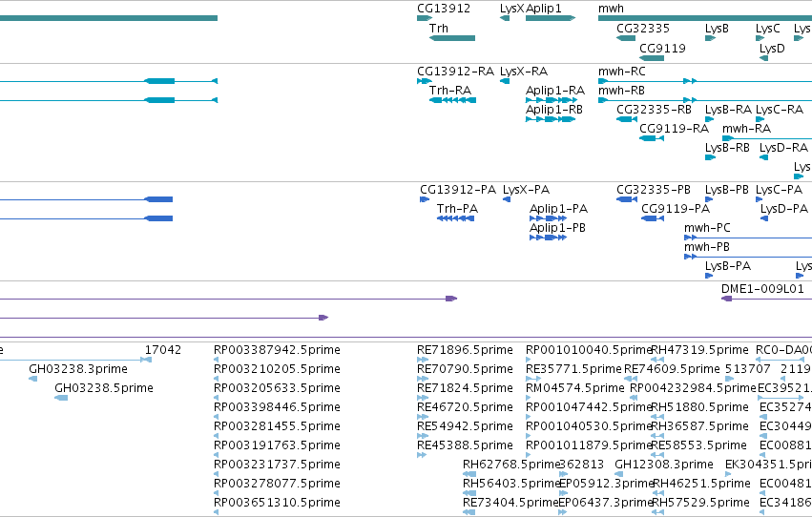The image size is (812, 517).
Task: Open the CG9119-RA transcript label
Action: coord(674,129)
